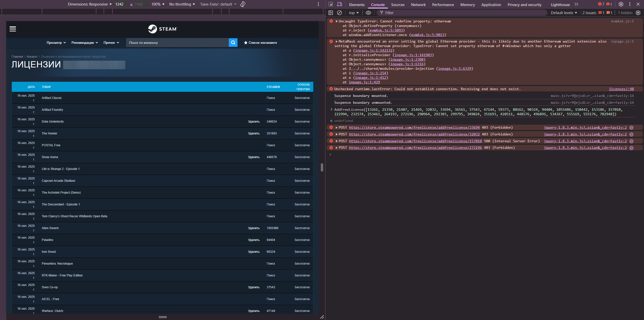The height and width of the screenshot is (320, 644).
Task: Open the Steam hamburger menu
Action: click(13, 29)
